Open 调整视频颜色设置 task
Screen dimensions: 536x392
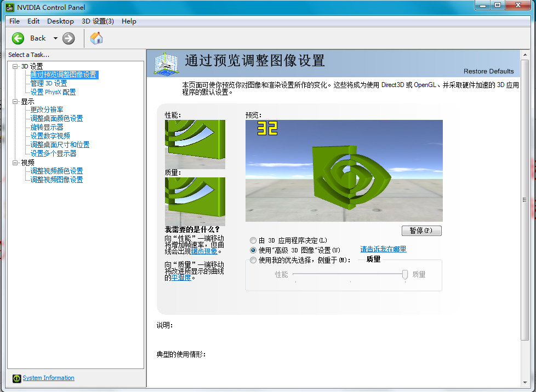[57, 171]
